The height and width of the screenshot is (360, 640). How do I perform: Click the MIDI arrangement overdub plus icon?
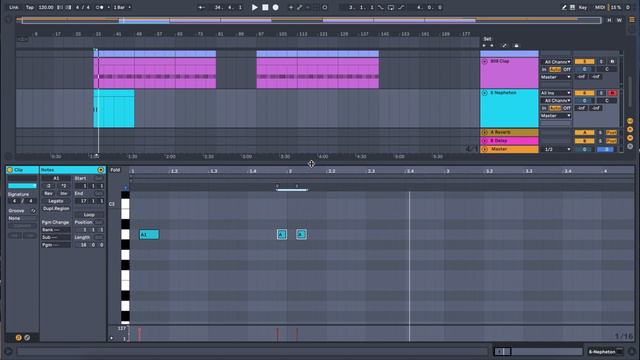coord(291,7)
